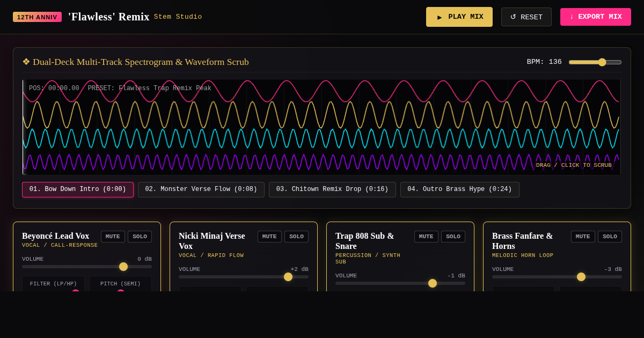644x338 pixels.
Task: Click the PITCH (SEMI) label
Action: (120, 284)
